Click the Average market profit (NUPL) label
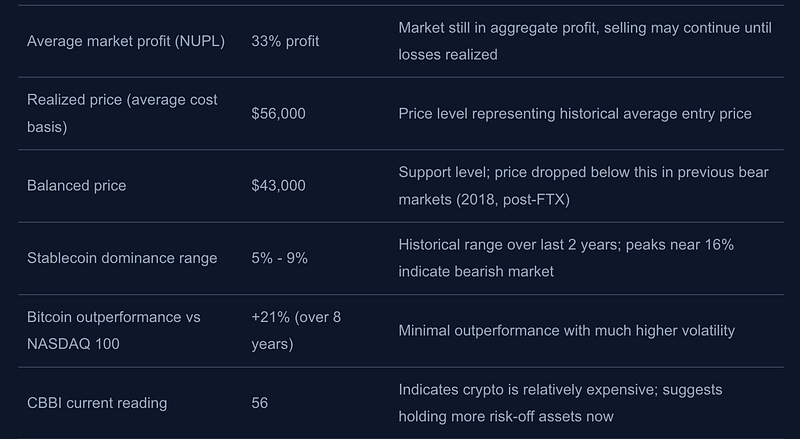Screen dimensions: 800x439 (125, 41)
